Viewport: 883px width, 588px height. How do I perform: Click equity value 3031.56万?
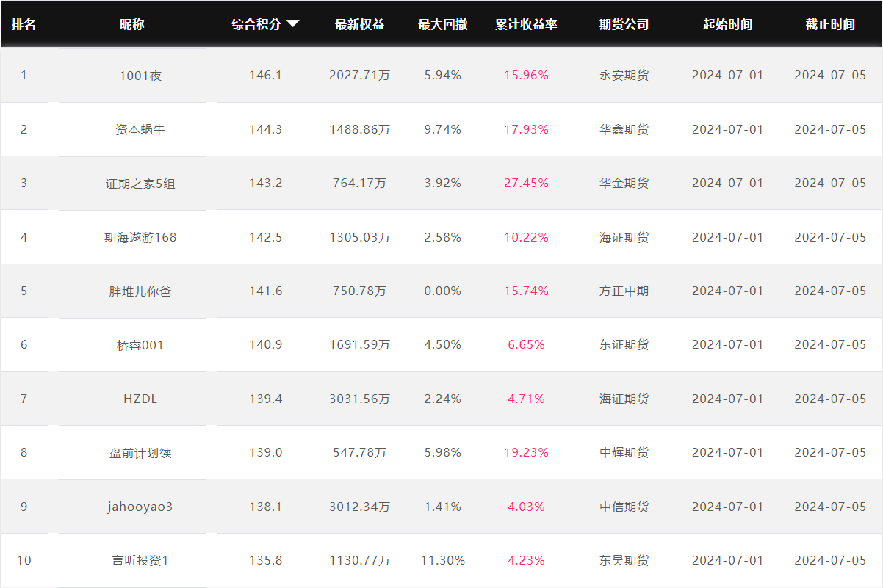pyautogui.click(x=360, y=399)
